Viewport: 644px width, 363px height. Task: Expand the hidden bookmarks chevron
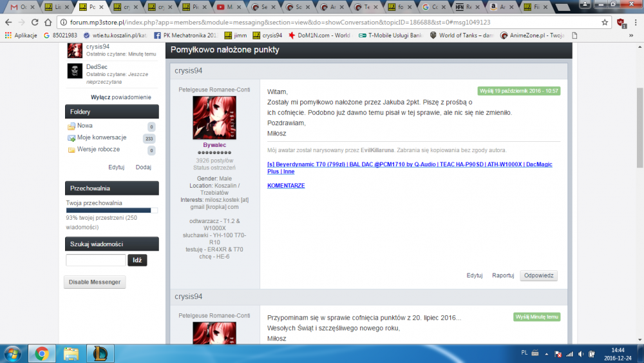click(631, 35)
